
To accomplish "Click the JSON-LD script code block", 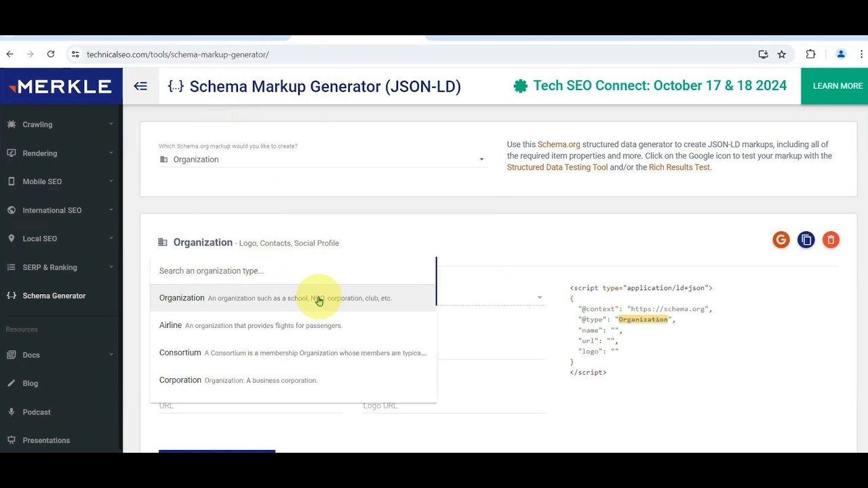I will (642, 330).
